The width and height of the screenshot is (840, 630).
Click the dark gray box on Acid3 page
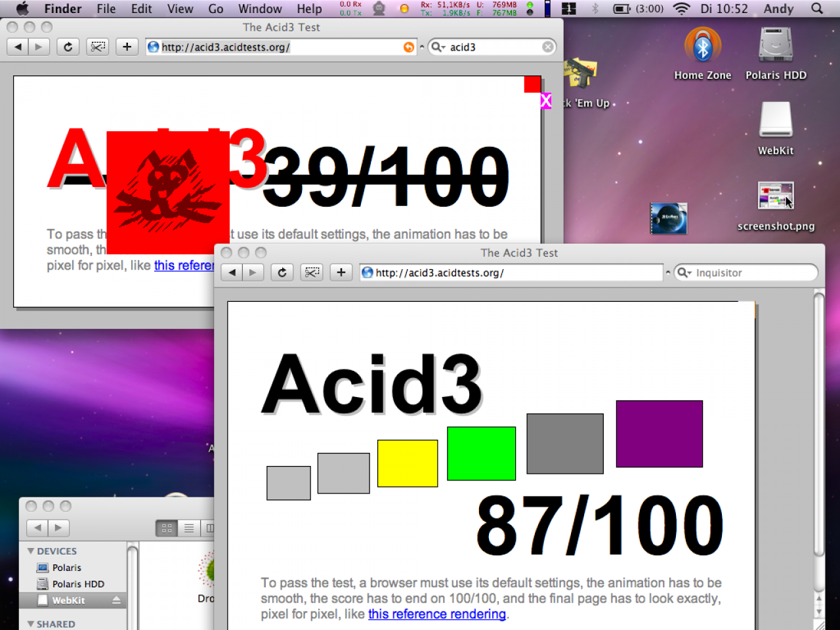[x=565, y=444]
